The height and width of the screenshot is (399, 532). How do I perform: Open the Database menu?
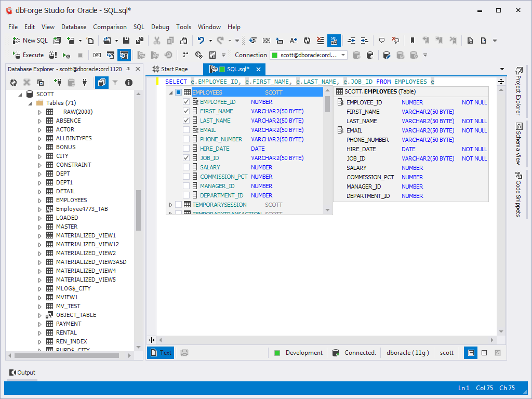pyautogui.click(x=74, y=27)
